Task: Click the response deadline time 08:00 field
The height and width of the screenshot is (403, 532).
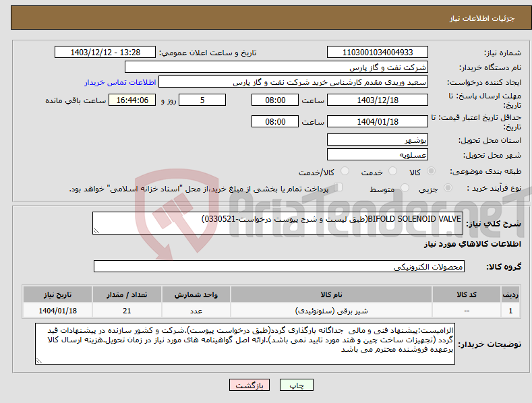Action: (275, 100)
